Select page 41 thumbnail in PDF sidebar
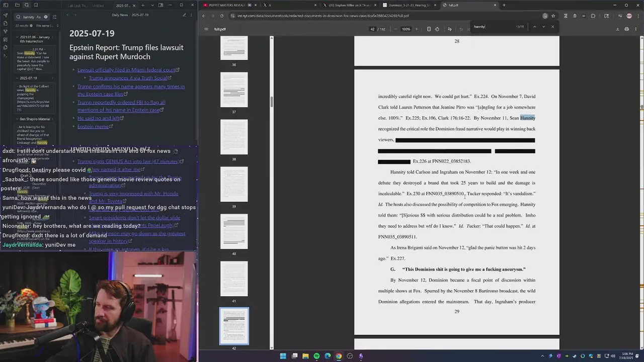 [x=234, y=279]
